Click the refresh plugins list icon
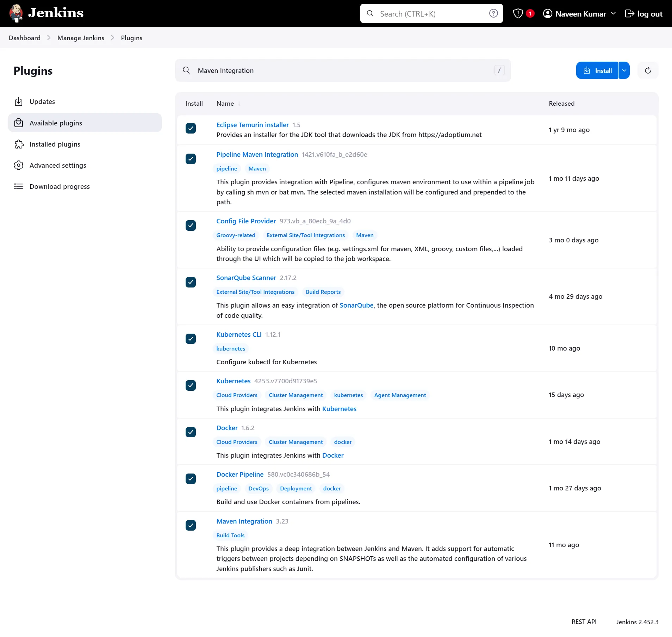The image size is (672, 637). click(x=648, y=70)
